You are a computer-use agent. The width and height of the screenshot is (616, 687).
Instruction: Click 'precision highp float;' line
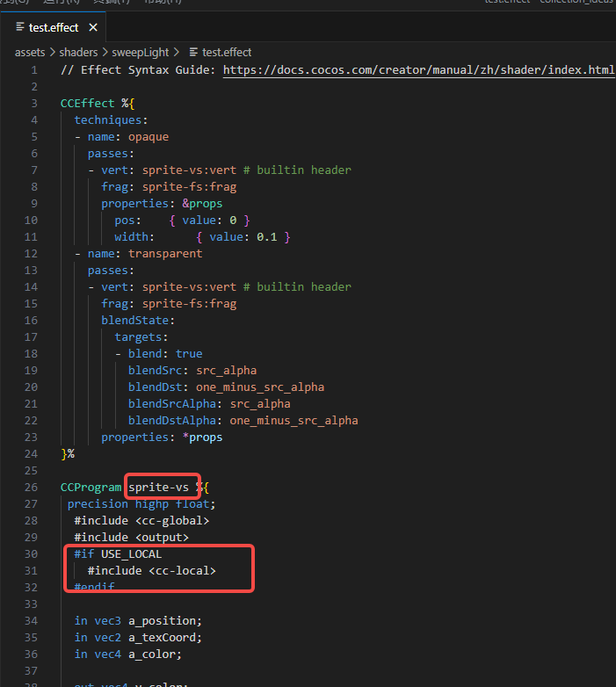[141, 504]
